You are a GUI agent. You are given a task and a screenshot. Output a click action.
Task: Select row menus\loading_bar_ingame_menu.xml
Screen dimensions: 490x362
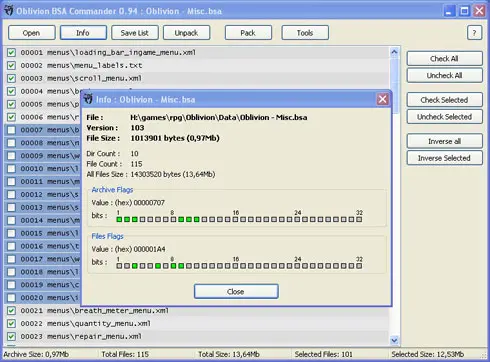click(x=197, y=52)
